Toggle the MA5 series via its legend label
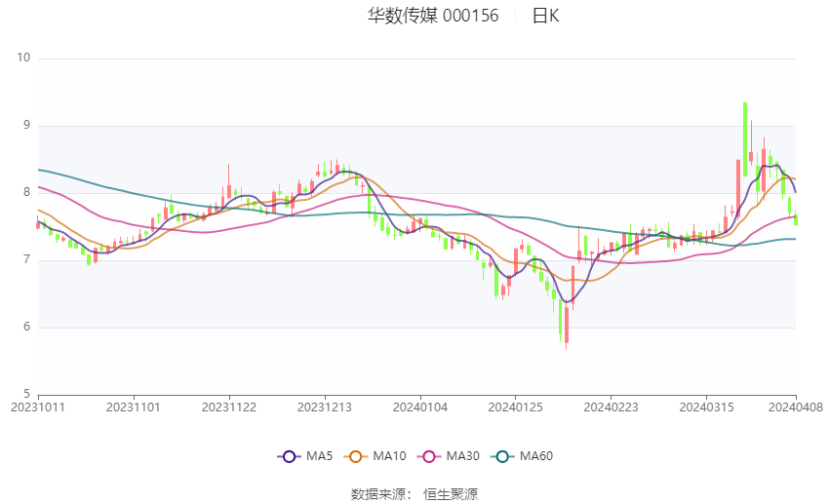 point(319,456)
